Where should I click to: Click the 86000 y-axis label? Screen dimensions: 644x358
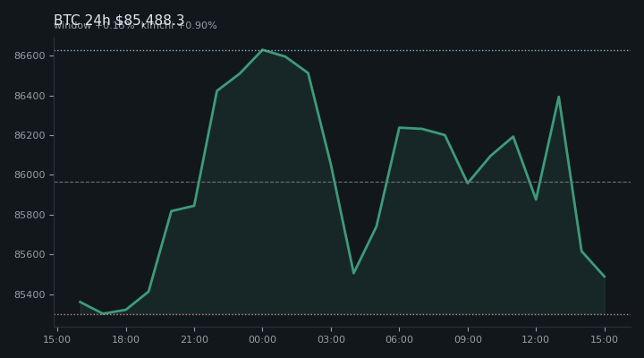coord(30,175)
